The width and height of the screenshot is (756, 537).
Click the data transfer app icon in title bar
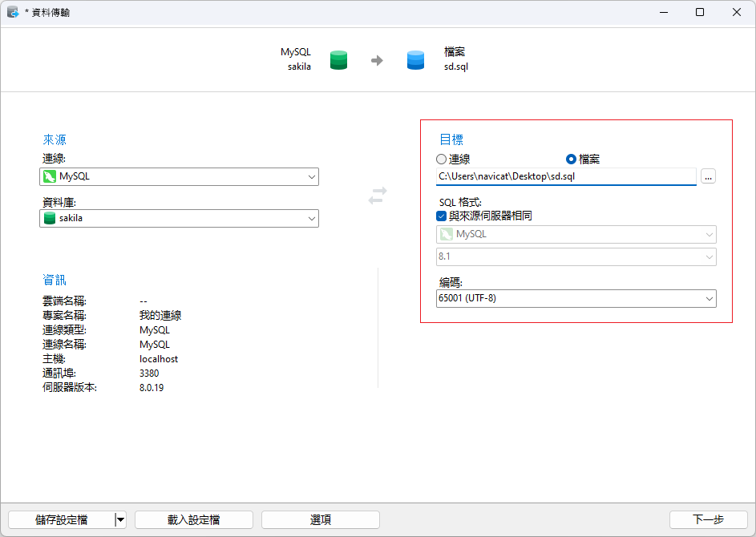[x=13, y=12]
